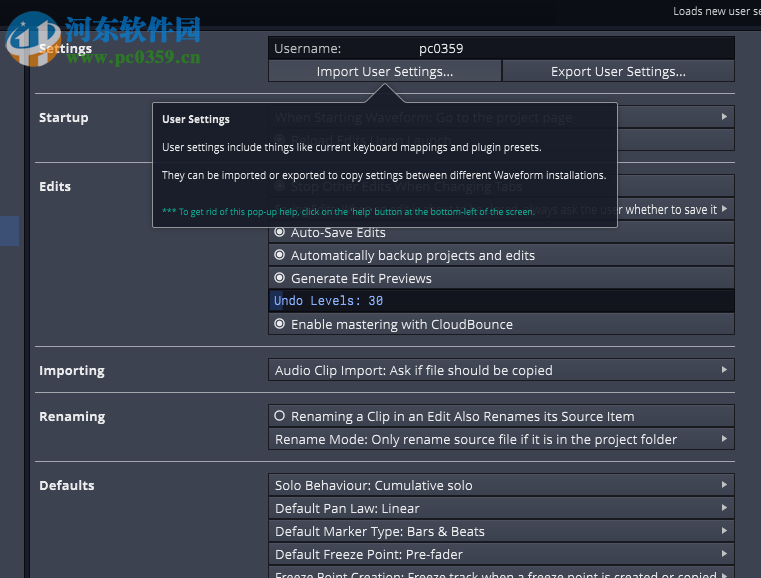Open Audio Clip Import dropdown

(x=501, y=370)
